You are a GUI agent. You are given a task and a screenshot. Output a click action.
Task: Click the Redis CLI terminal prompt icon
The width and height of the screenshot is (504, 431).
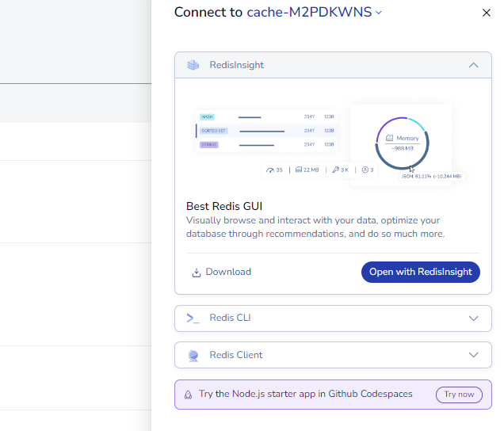click(x=193, y=318)
